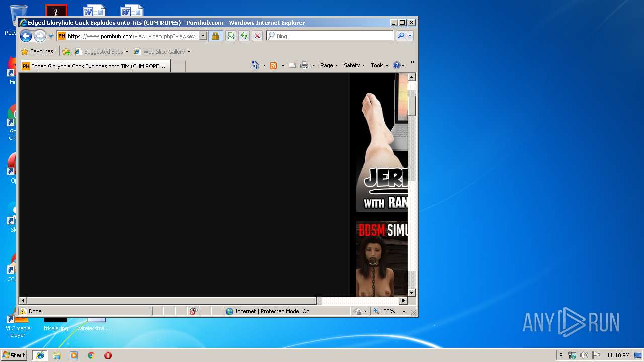Open Suggested Sites
The width and height of the screenshot is (644, 362).
(101, 51)
